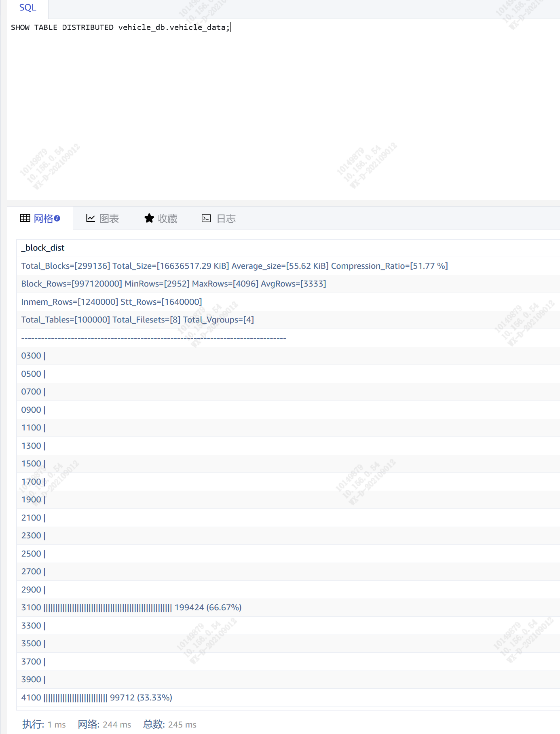This screenshot has height=734, width=560.
Task: Select the Inmem_Rows result row
Action: [112, 302]
